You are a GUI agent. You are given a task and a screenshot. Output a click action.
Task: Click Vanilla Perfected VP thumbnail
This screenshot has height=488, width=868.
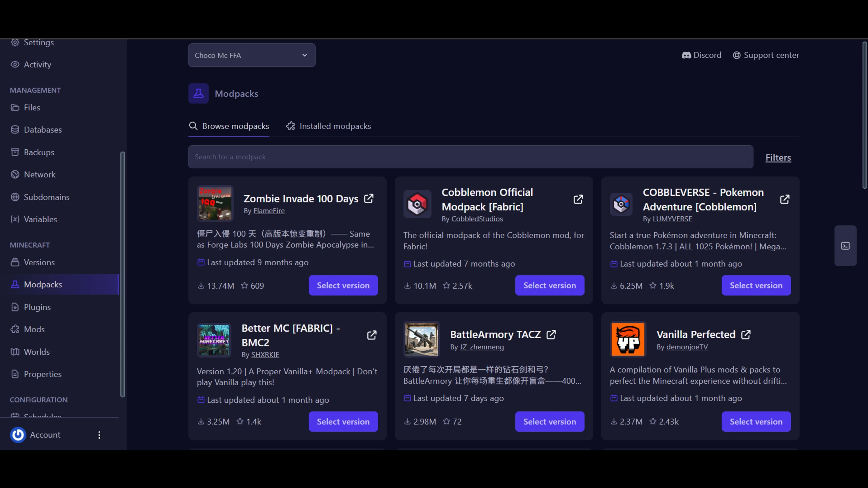tap(628, 339)
